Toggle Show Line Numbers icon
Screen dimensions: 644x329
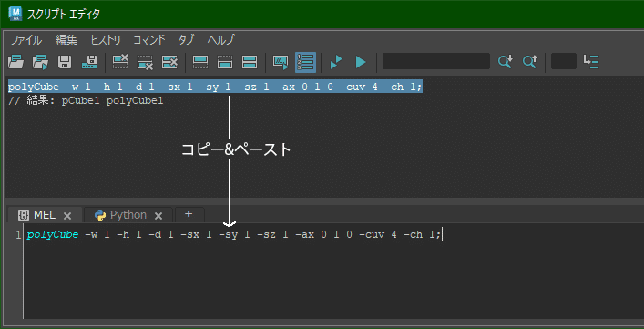(x=305, y=62)
